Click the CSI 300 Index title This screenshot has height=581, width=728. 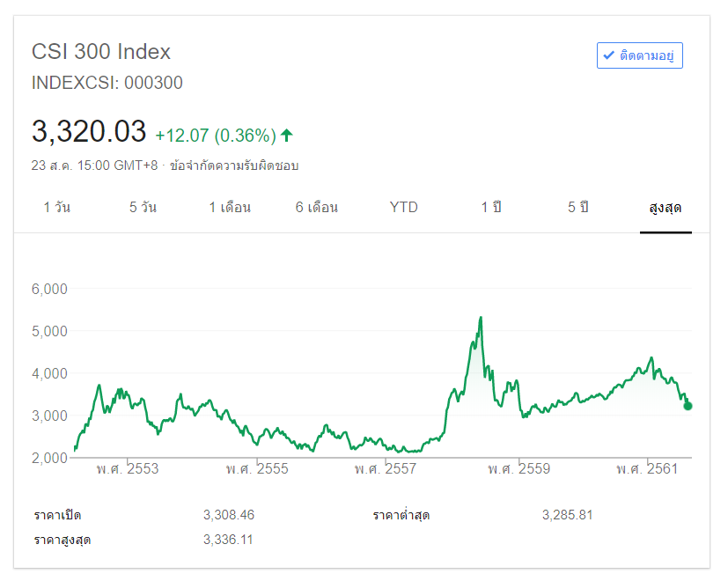[101, 52]
